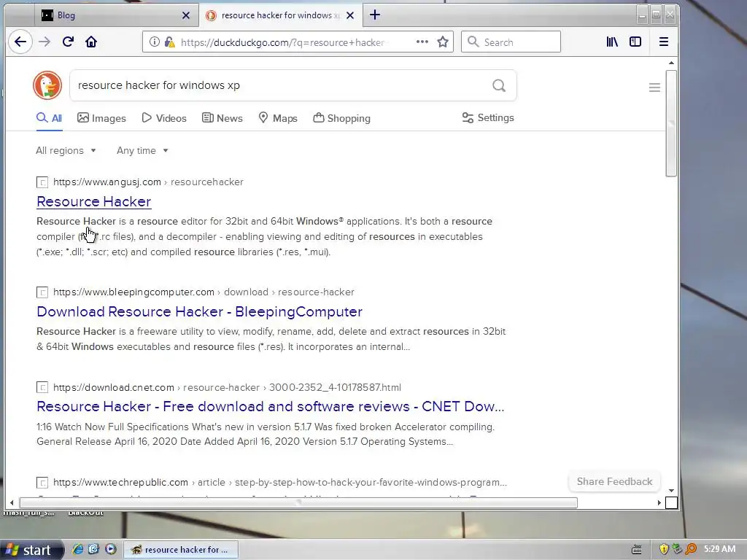Open Download Resource Hacker - BleepingComputer link
This screenshot has height=560, width=747.
(200, 311)
